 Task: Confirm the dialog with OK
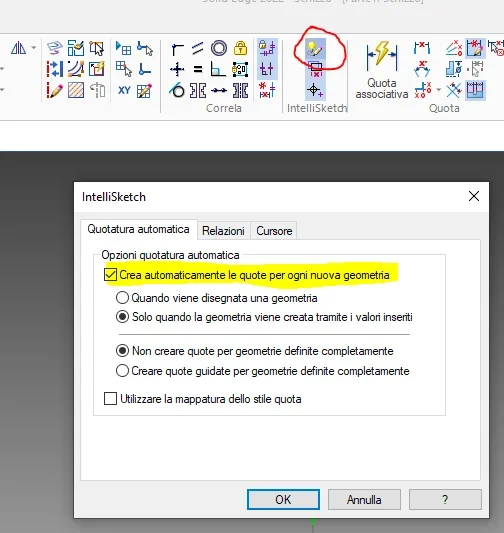pyautogui.click(x=283, y=499)
